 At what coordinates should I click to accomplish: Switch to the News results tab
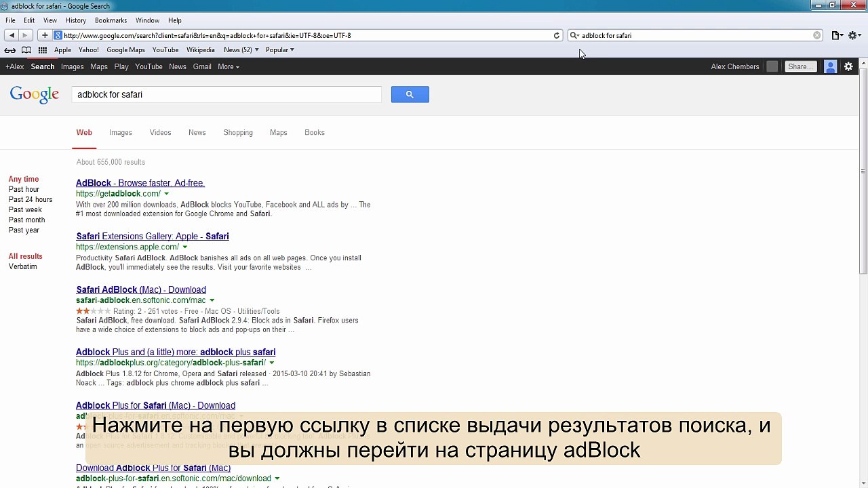tap(197, 132)
